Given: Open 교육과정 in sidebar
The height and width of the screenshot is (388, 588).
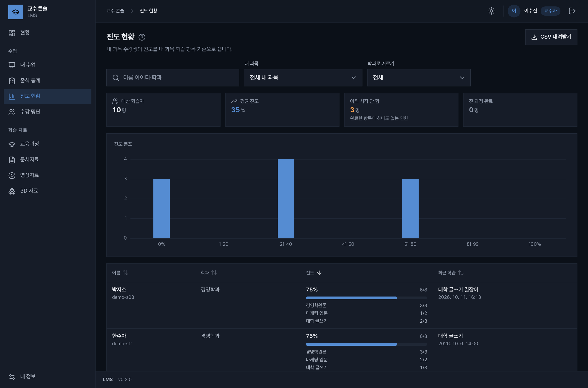Looking at the screenshot, I should (x=48, y=144).
